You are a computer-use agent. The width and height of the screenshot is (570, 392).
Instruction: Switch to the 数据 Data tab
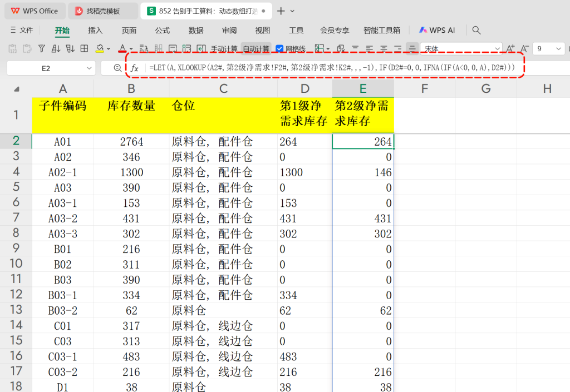tap(196, 31)
